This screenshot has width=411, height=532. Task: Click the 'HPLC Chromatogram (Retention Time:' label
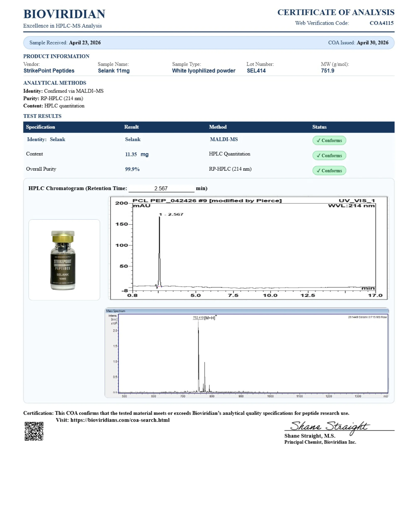pos(78,188)
